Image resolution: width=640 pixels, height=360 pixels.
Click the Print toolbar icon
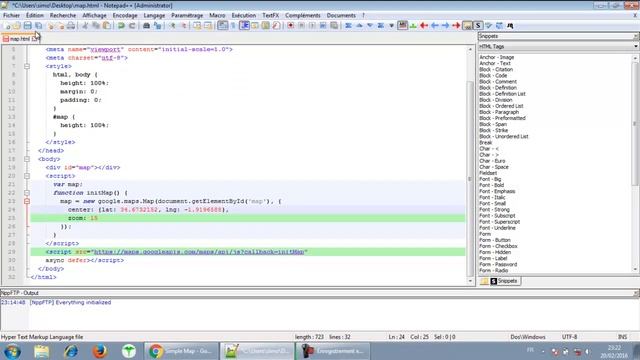point(71,26)
